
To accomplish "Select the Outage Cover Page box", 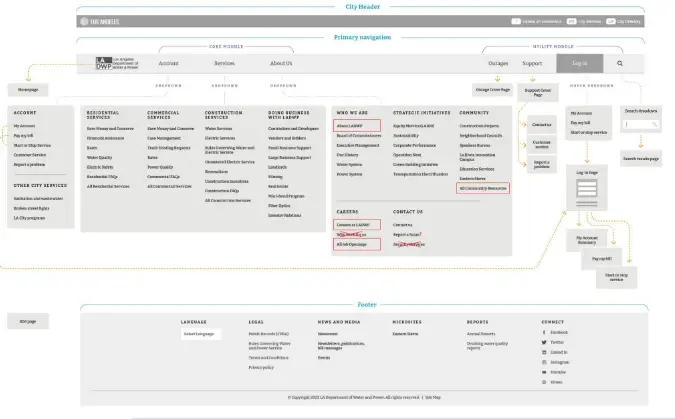I will click(492, 90).
